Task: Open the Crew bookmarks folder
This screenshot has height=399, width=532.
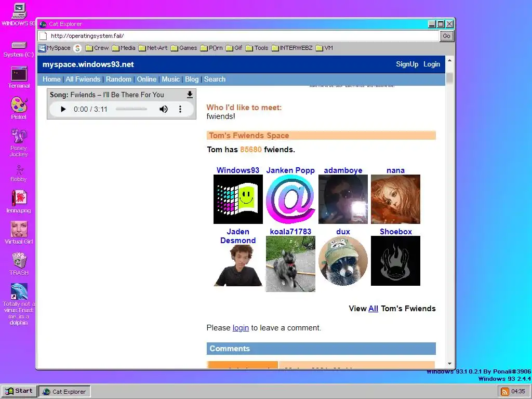Action: click(97, 48)
